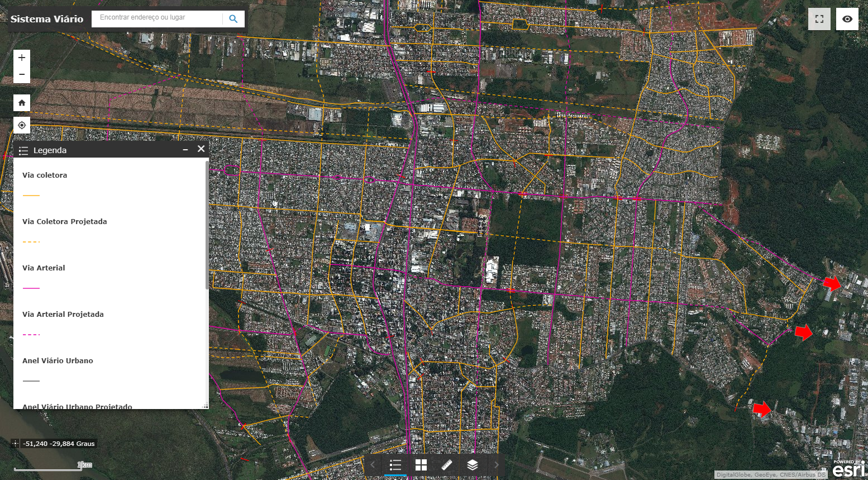The width and height of the screenshot is (868, 480).
Task: Click the Legenda panel title
Action: pyautogui.click(x=50, y=150)
